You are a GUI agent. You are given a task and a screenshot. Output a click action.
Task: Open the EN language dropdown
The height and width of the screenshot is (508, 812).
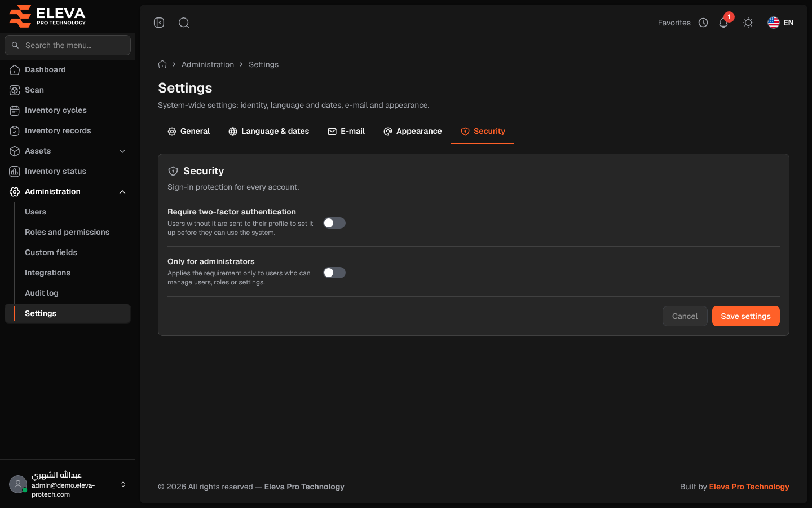pyautogui.click(x=781, y=23)
